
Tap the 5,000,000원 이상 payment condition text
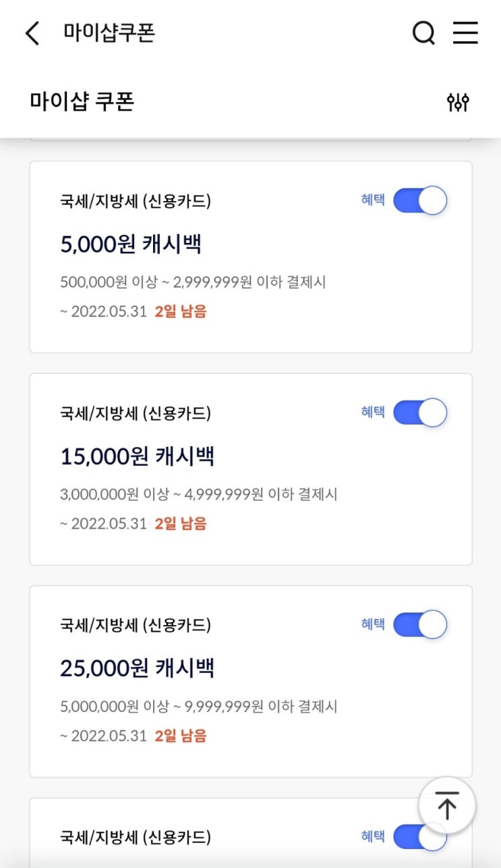(198, 707)
